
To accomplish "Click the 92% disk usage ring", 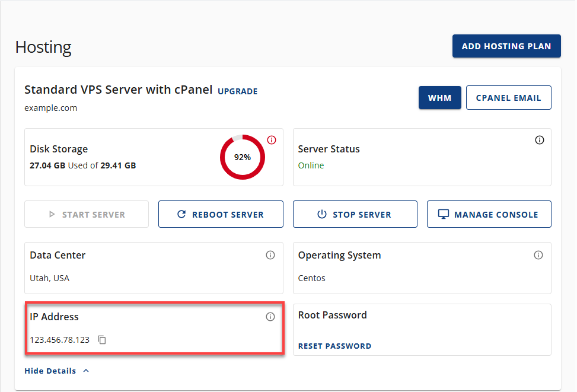I will [241, 157].
